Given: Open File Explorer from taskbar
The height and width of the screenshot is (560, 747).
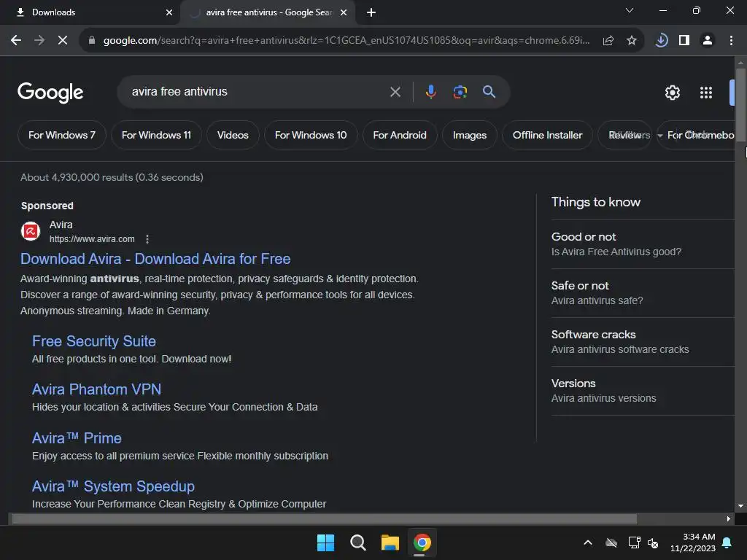Looking at the screenshot, I should (390, 542).
